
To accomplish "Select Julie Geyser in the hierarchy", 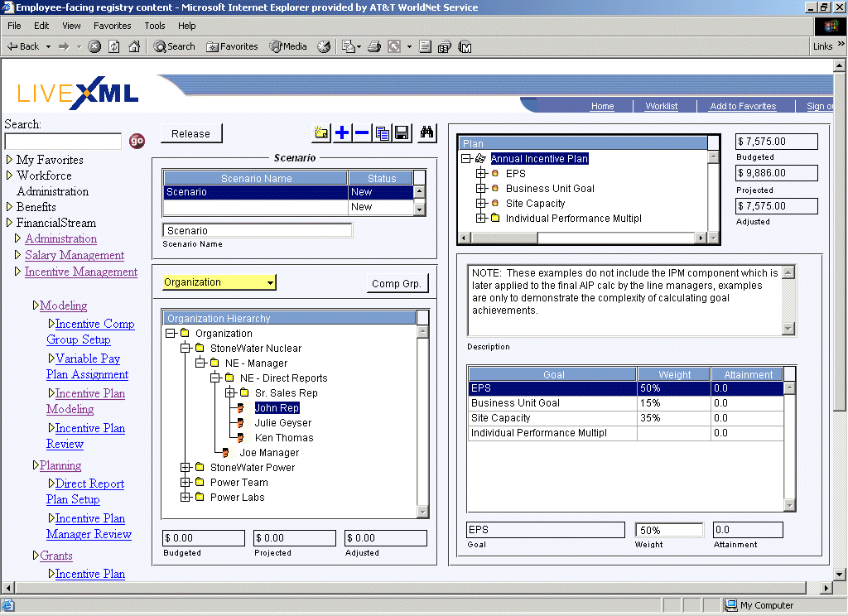I will 283,423.
